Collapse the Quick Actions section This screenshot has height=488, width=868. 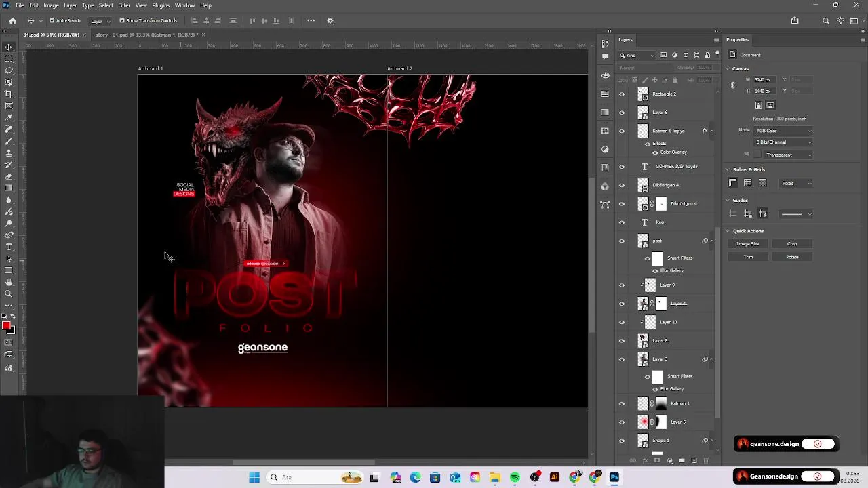tap(728, 231)
